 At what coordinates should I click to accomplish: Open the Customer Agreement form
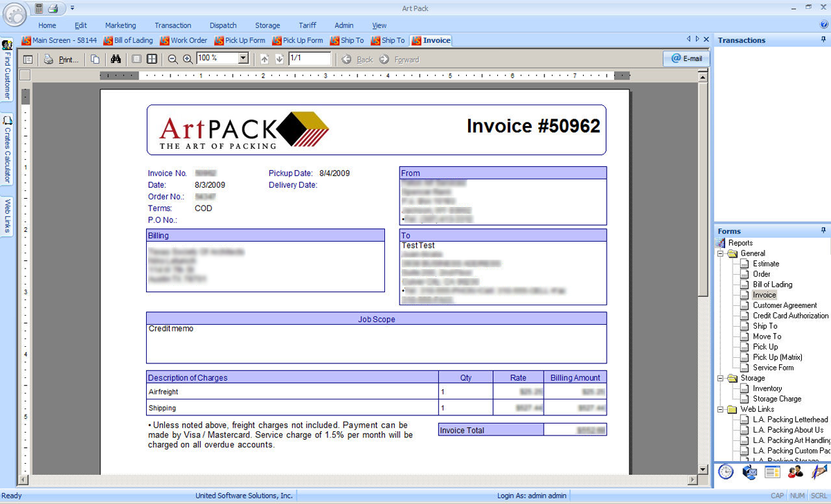pyautogui.click(x=785, y=305)
